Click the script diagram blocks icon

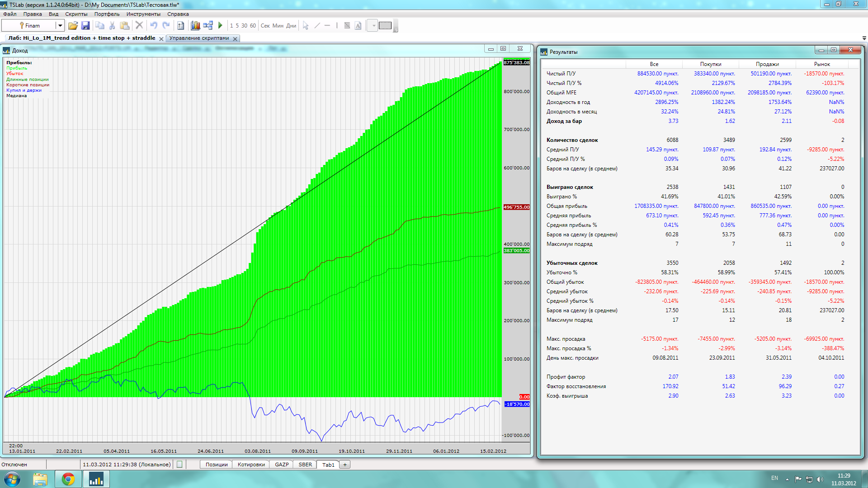coord(208,26)
